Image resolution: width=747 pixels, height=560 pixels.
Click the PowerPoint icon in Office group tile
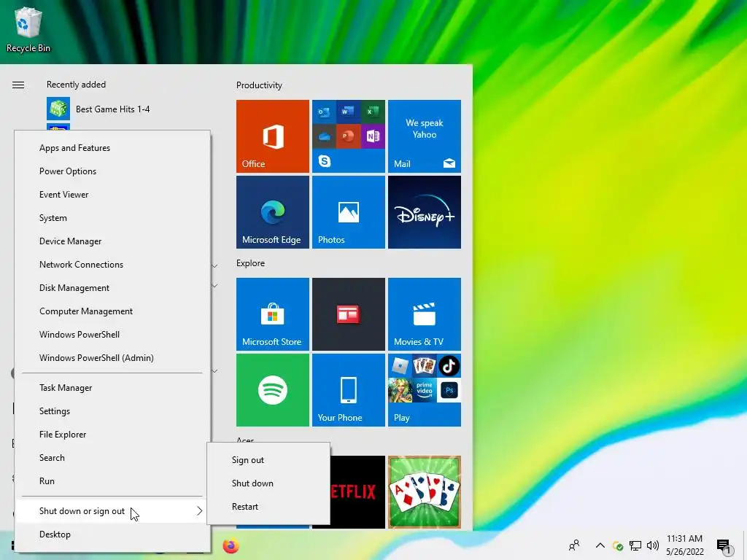[x=348, y=136]
